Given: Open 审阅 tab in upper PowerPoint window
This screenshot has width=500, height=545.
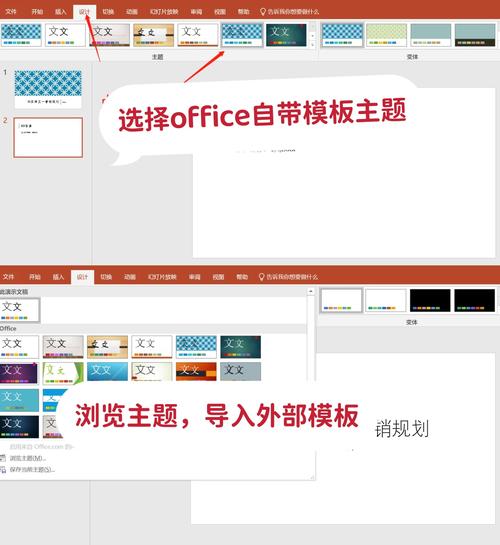Looking at the screenshot, I should 196,11.
